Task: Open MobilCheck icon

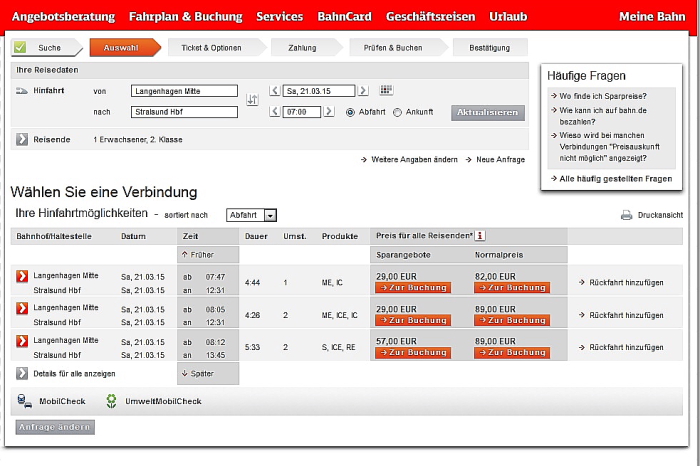Action: tap(24, 401)
